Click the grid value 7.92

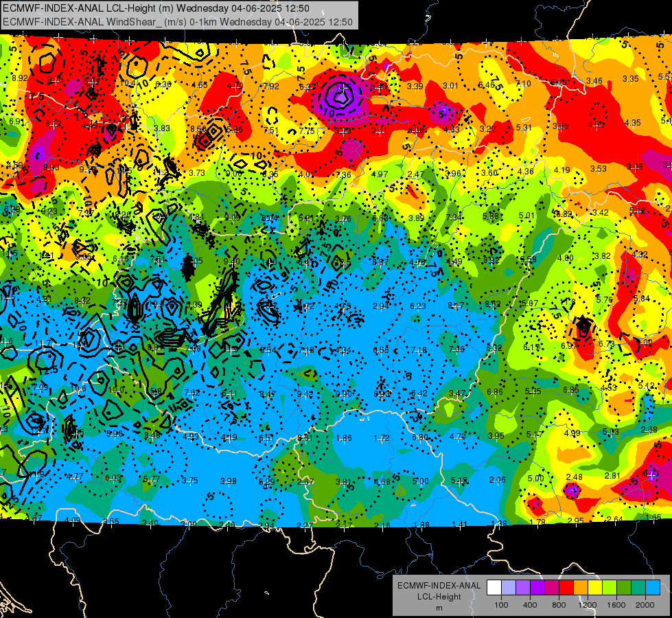click(271, 87)
